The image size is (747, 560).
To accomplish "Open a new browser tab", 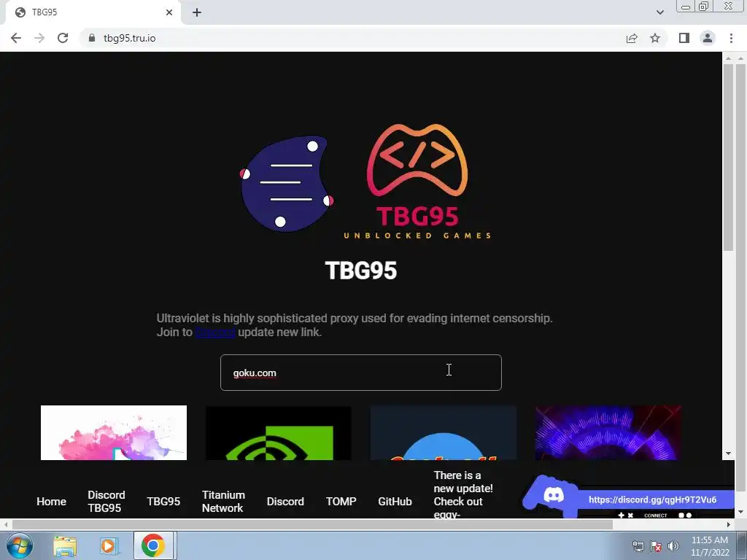I will click(197, 12).
